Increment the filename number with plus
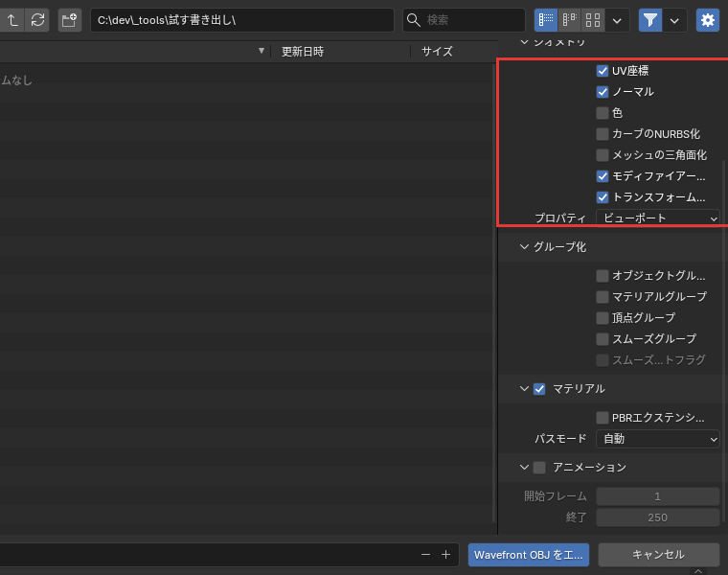 click(445, 555)
